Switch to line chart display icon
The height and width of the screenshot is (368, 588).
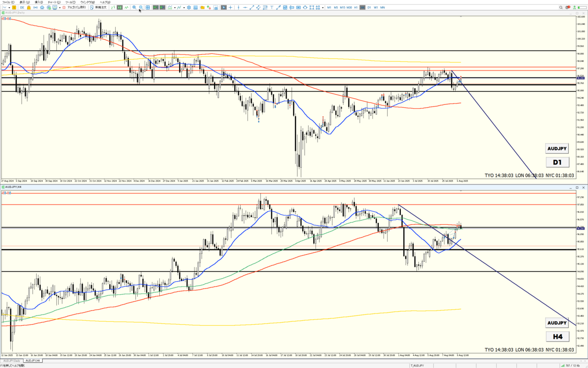point(126,8)
